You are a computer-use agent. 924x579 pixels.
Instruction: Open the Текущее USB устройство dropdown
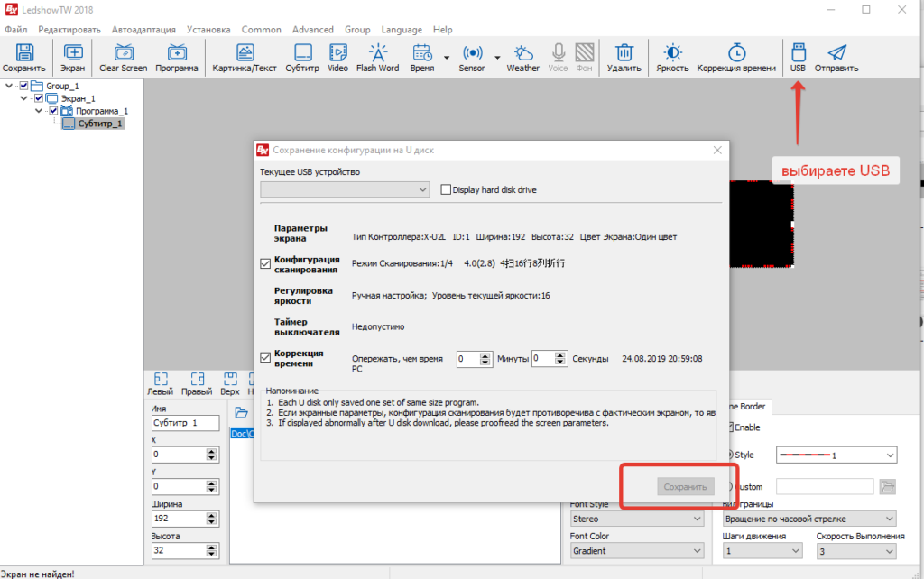pos(345,189)
